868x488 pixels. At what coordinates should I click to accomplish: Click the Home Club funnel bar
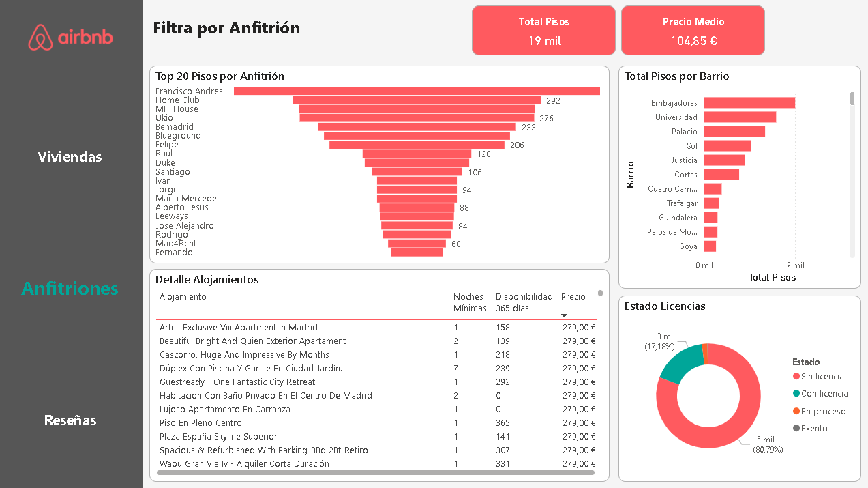(x=416, y=100)
